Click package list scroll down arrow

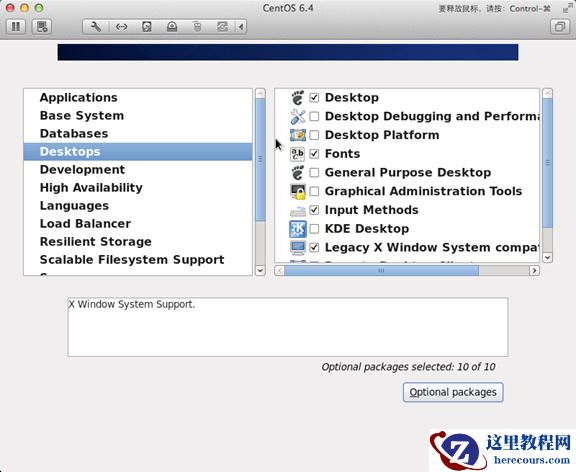click(x=547, y=257)
